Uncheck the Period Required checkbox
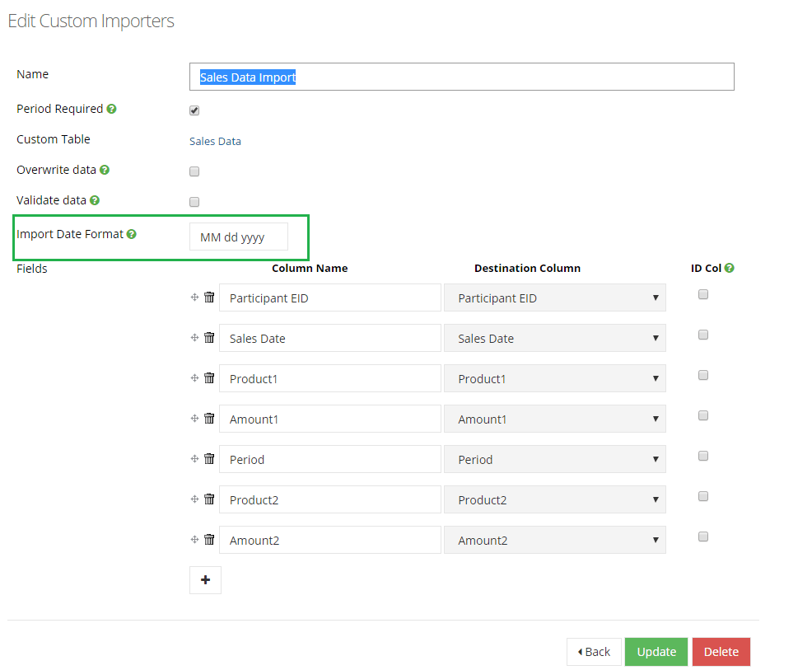The image size is (812, 670). click(194, 110)
